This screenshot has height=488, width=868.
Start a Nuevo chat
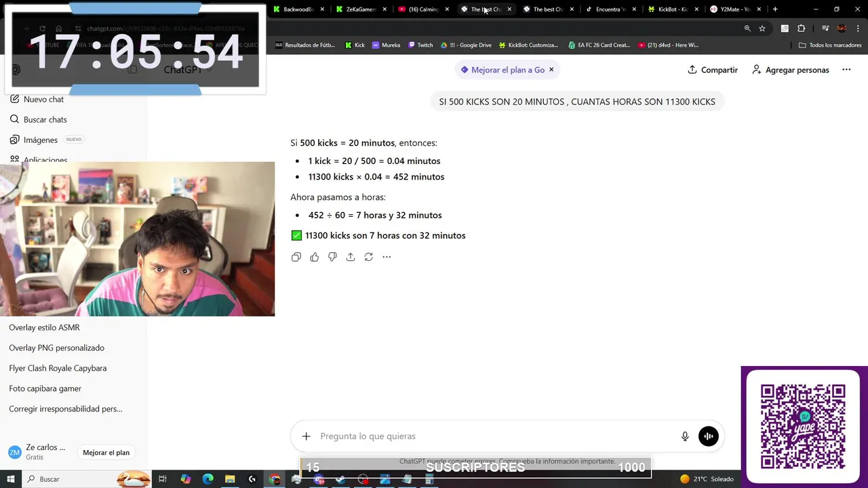[37, 99]
